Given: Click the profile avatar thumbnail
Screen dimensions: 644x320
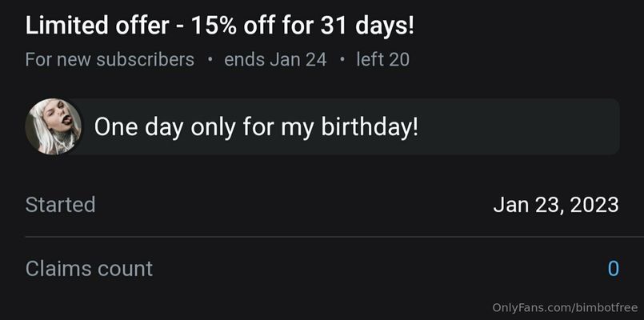Looking at the screenshot, I should 54,126.
